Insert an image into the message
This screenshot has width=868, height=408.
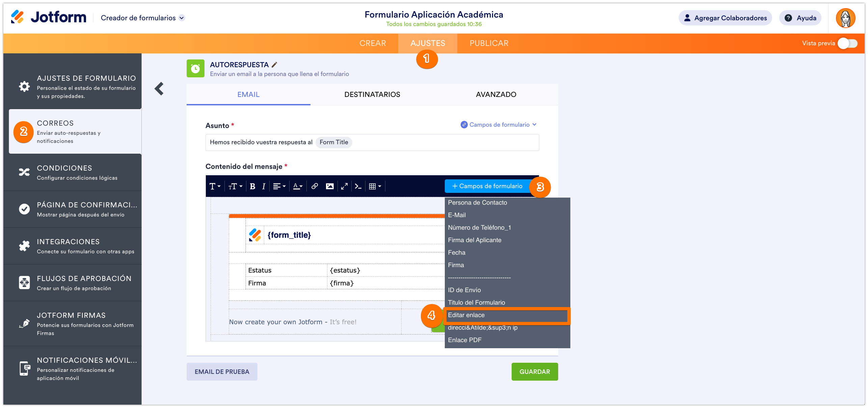click(x=329, y=186)
